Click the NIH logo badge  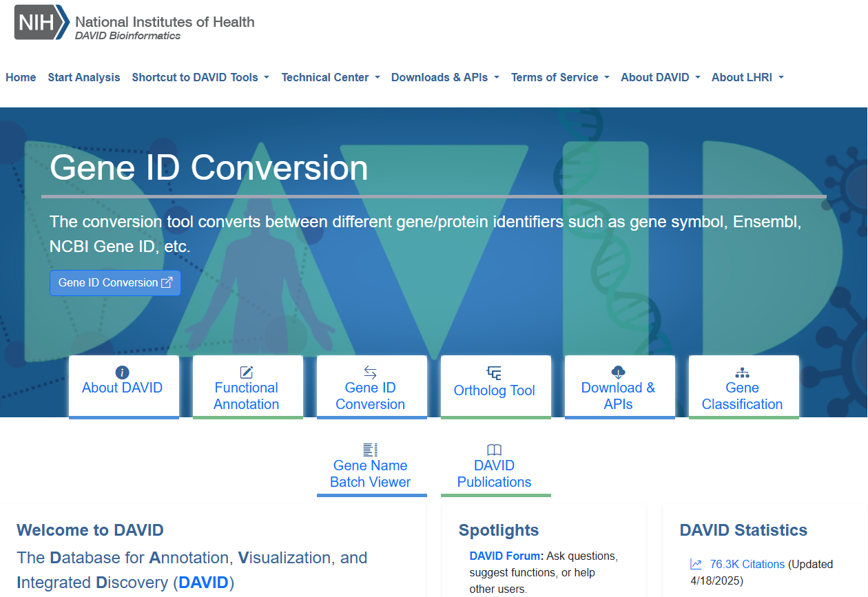pyautogui.click(x=41, y=22)
